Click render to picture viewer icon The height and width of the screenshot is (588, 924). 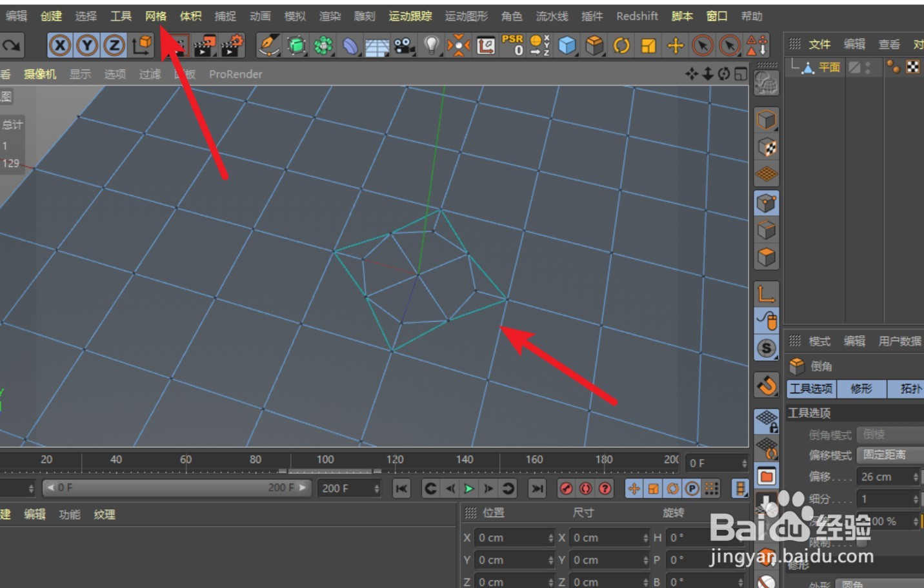coord(205,45)
